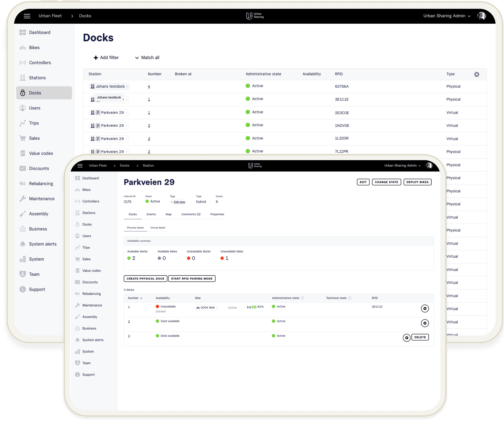The image size is (504, 421).
Task: Click Docks lock icon in back window sidebar
Action: coord(23,93)
